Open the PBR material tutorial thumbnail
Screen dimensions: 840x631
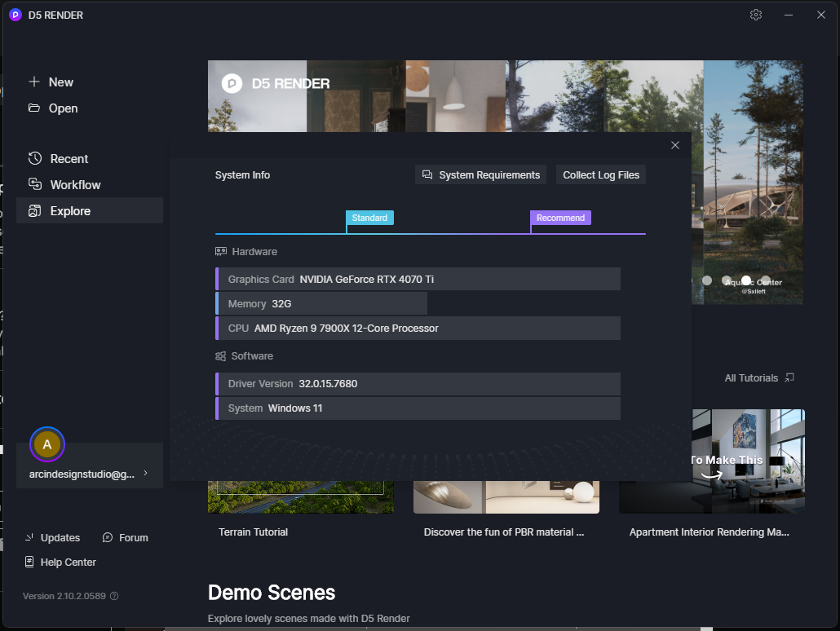pos(506,497)
